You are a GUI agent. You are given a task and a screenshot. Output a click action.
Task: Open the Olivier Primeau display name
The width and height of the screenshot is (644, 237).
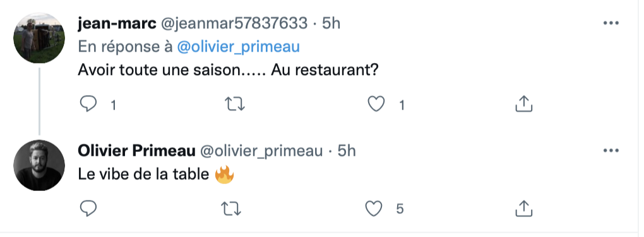point(136,151)
